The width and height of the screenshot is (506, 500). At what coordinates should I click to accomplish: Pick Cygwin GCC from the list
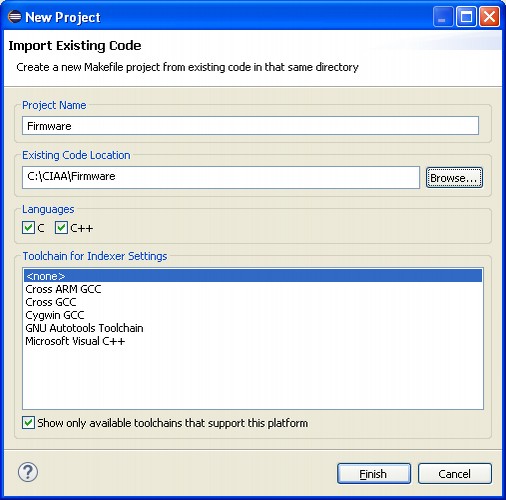click(253, 315)
